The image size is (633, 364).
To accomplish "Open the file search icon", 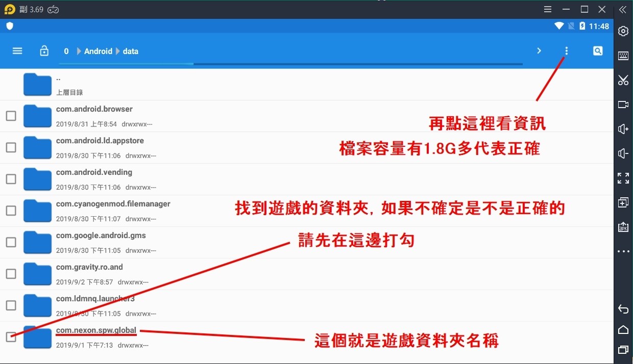I will click(x=598, y=51).
